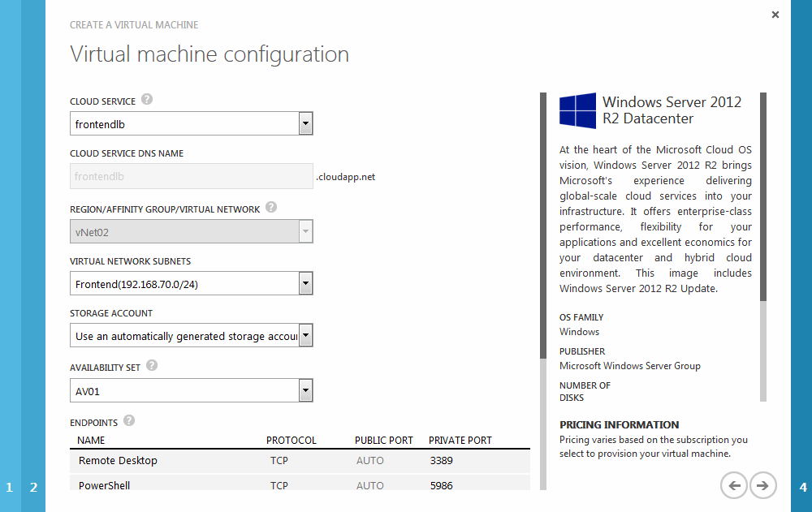The width and height of the screenshot is (812, 512).
Task: Click the OS FAMILY label
Action: [581, 317]
